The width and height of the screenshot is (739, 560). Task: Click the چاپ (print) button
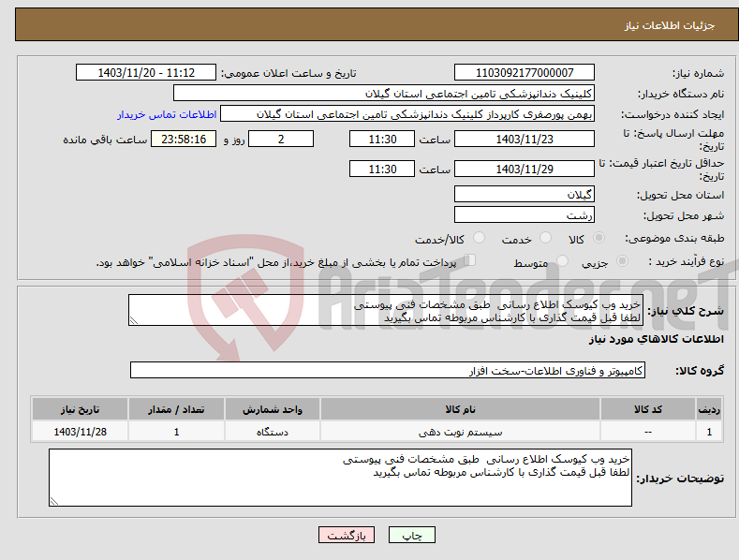pos(411,535)
